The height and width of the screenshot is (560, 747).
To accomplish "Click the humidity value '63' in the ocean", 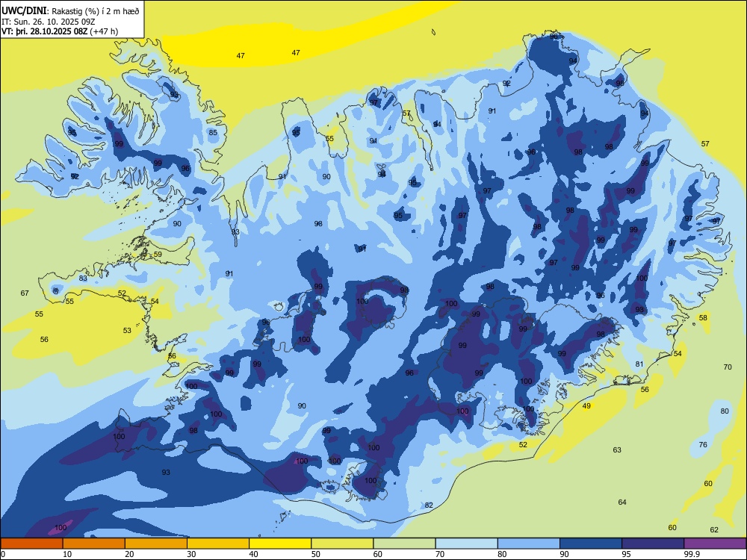I will click(x=617, y=450).
